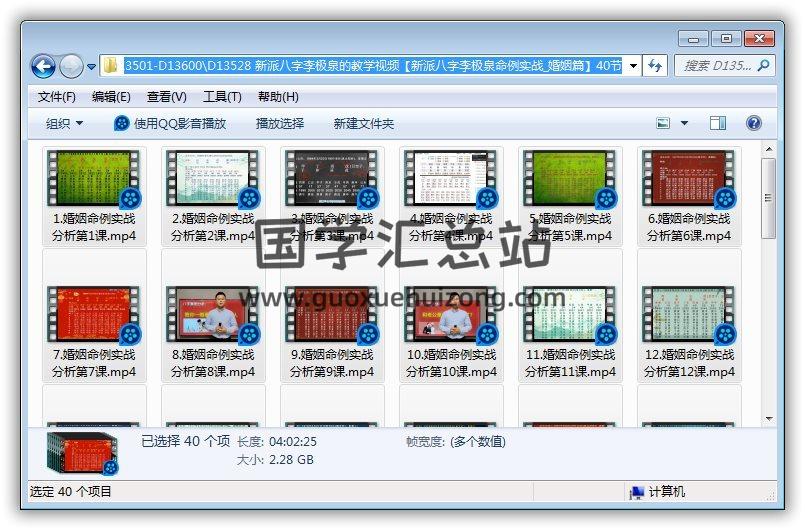Image resolution: width=805 pixels, height=530 pixels.
Task: Click the QQ影音 film reel icon in toolbar
Action: 121,124
